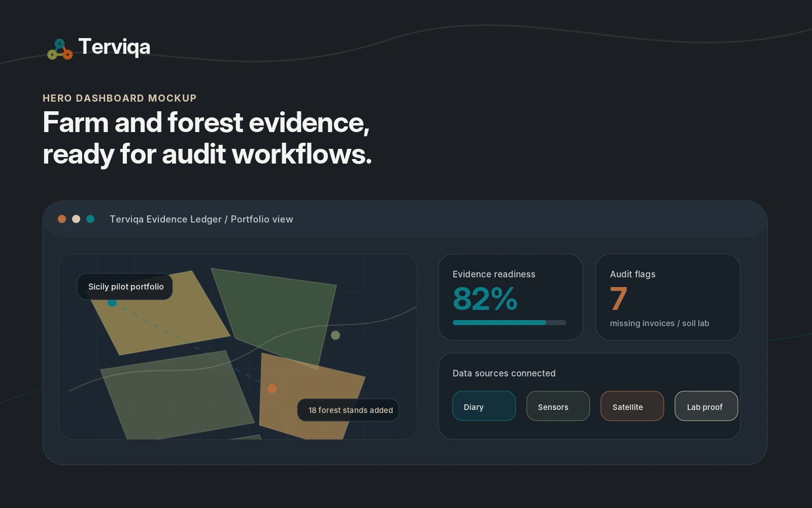Click the 18 forest stands added badge
This screenshot has height=508, width=812.
pos(348,410)
